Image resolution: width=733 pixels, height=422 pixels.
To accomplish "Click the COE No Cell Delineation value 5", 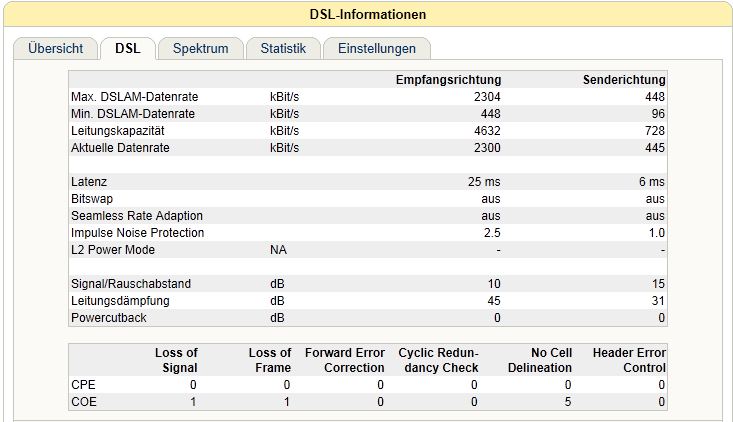I will (568, 402).
